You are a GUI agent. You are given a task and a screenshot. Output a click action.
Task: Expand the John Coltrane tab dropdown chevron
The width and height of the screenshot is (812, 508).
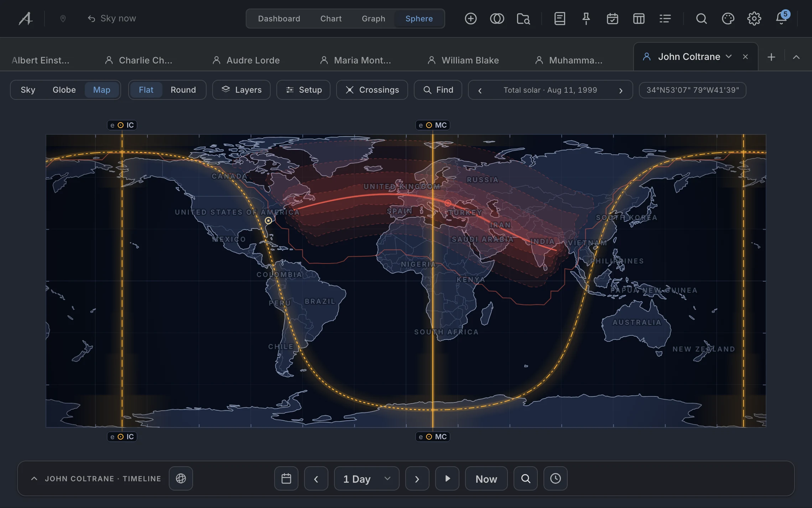729,57
